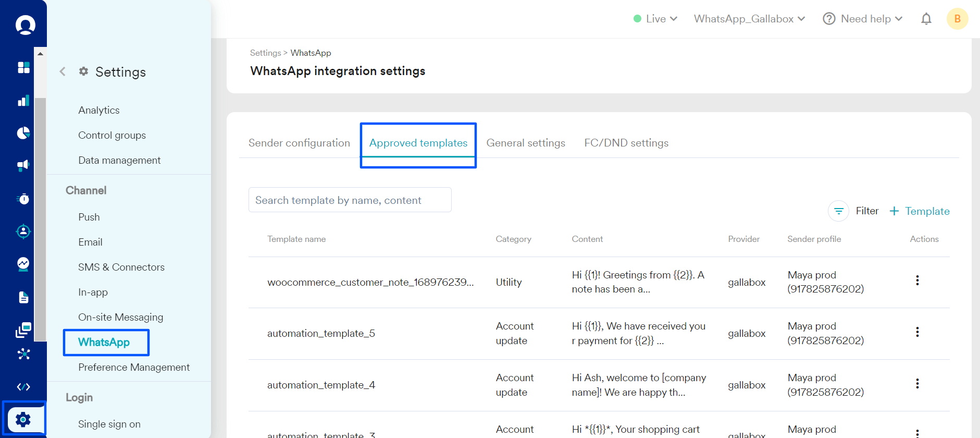Click the stopwatch icon in sidebar
Image resolution: width=980 pixels, height=438 pixels.
(x=23, y=199)
